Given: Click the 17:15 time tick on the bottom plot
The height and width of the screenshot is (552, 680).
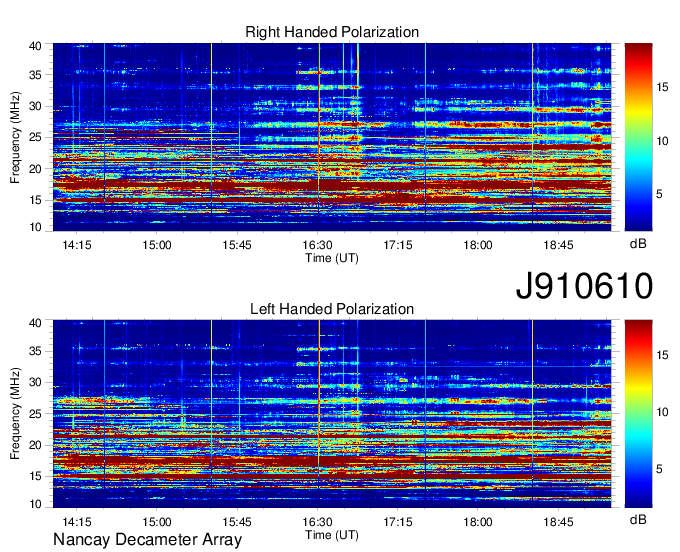Looking at the screenshot, I should [398, 522].
